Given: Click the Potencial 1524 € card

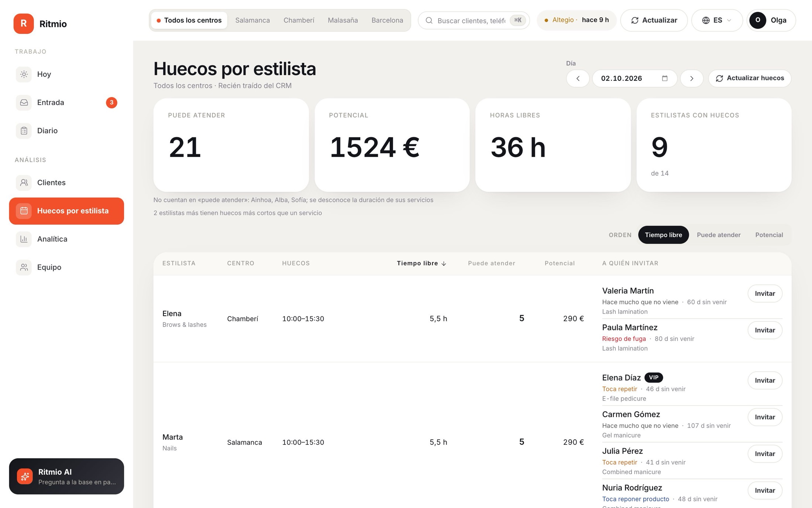Looking at the screenshot, I should (x=392, y=145).
